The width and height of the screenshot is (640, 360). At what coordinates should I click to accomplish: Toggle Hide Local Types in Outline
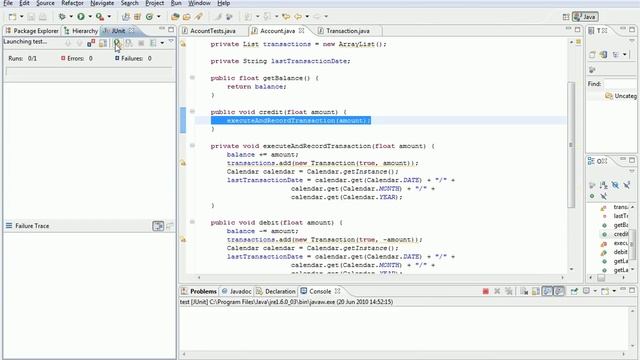click(x=604, y=196)
